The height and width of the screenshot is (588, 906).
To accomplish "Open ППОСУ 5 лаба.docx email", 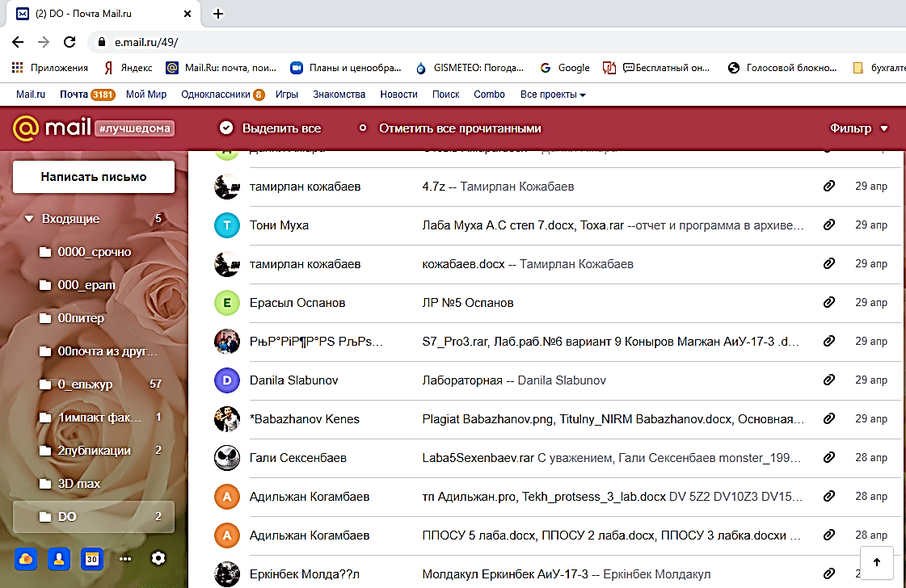I will coord(546,535).
